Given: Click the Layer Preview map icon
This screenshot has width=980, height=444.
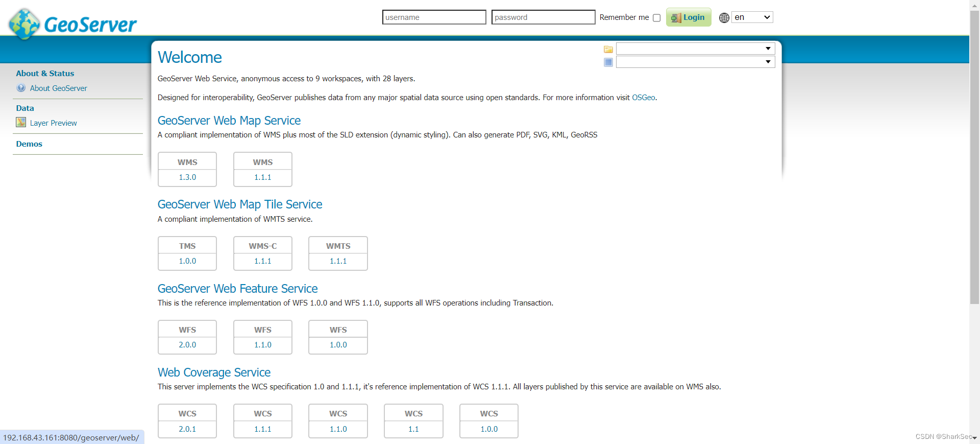Looking at the screenshot, I should tap(21, 123).
